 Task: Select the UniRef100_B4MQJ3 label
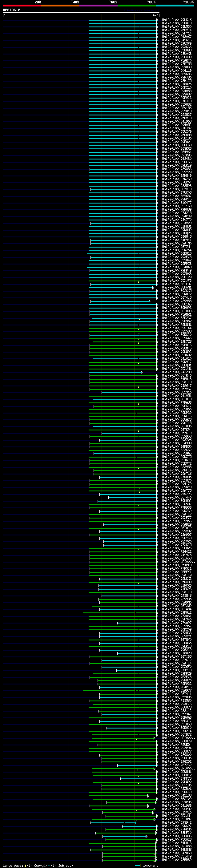click(176, 843)
